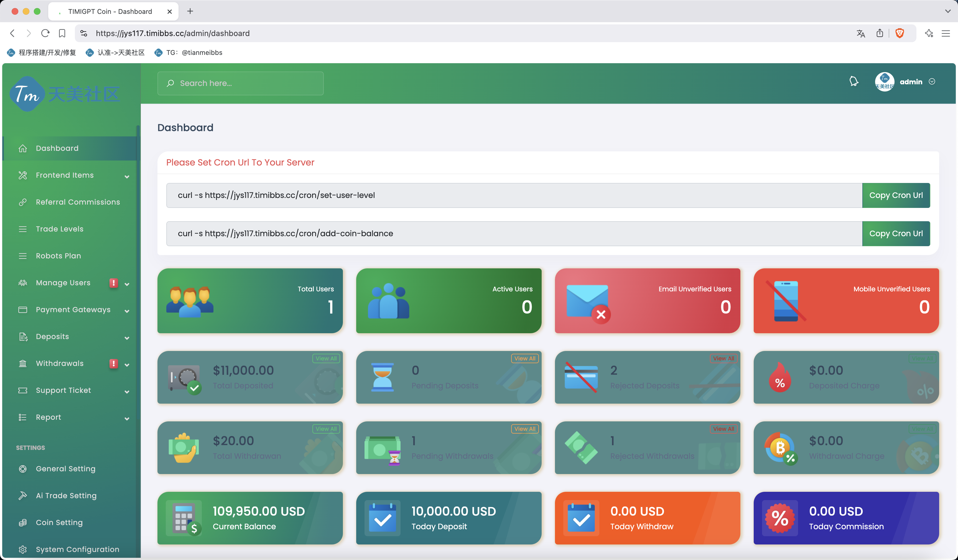
Task: Click the set-user-level cron text field
Action: pos(514,195)
